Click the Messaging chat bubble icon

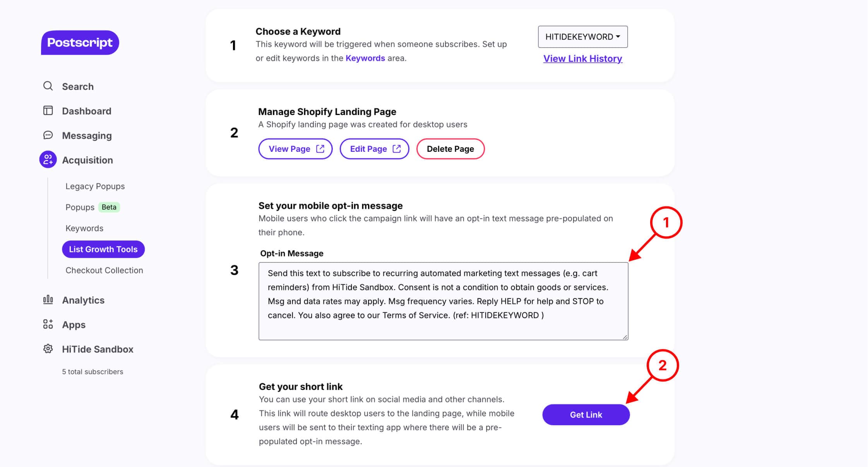48,135
